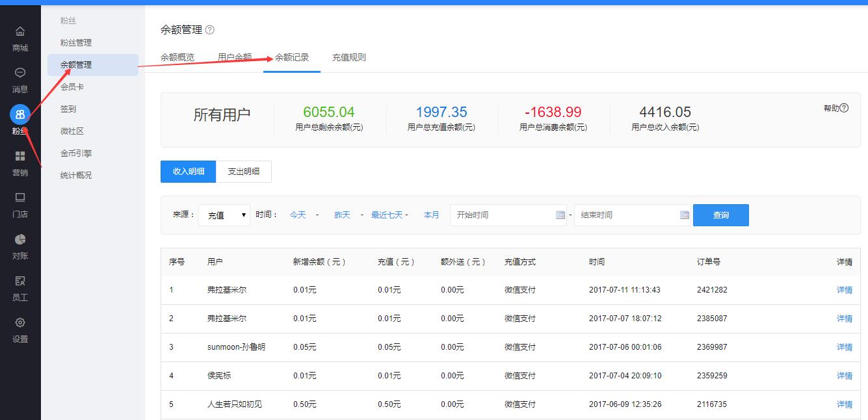Filter by 最近七天 time shortcut
The image size is (868, 420).
pyautogui.click(x=387, y=215)
